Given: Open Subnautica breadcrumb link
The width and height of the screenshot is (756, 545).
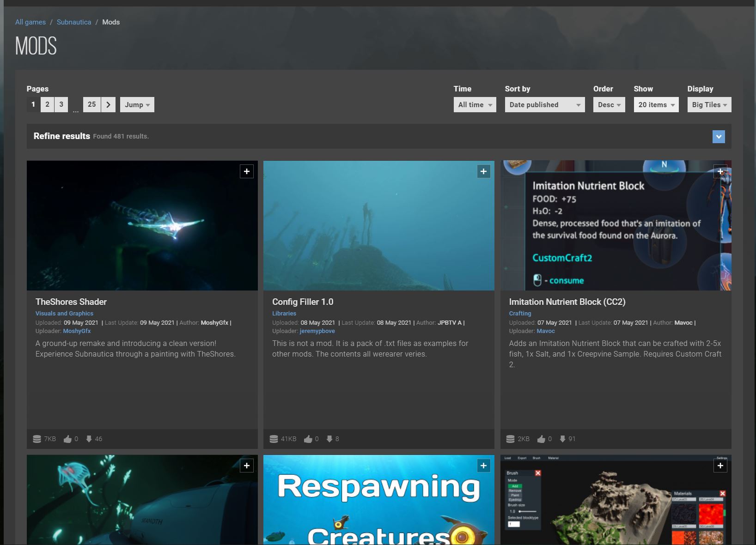Looking at the screenshot, I should (74, 22).
